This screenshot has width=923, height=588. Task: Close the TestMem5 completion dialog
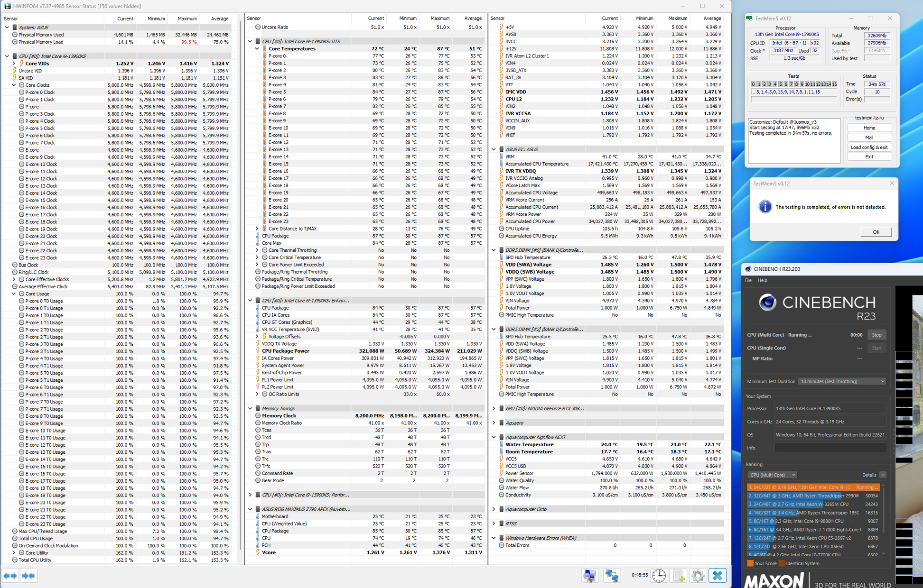[892, 184]
